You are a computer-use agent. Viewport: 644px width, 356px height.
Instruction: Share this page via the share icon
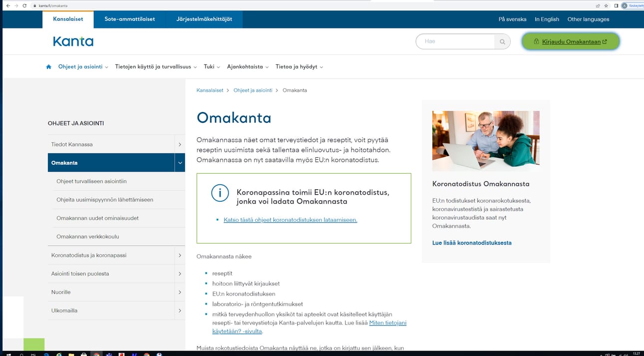click(x=598, y=5)
